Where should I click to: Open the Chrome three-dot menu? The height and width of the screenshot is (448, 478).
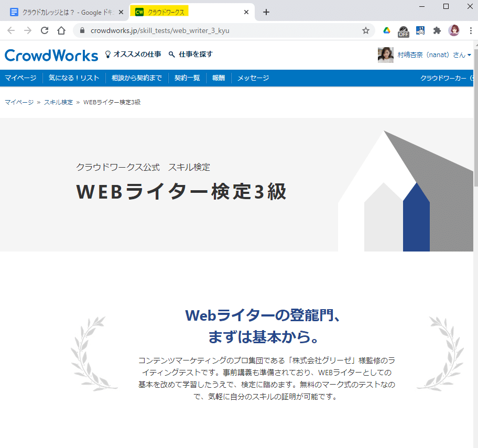coord(471,31)
